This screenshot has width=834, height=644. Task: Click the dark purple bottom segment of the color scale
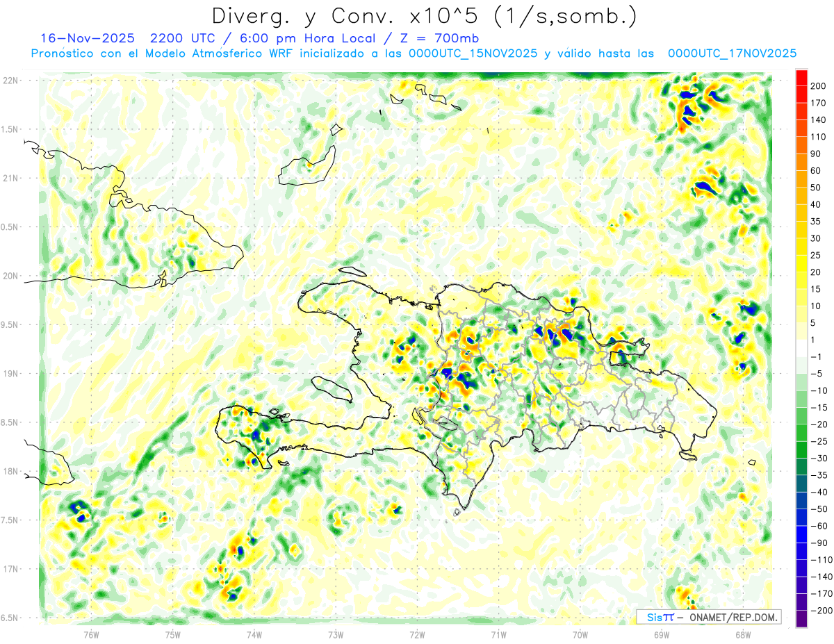pos(801,618)
